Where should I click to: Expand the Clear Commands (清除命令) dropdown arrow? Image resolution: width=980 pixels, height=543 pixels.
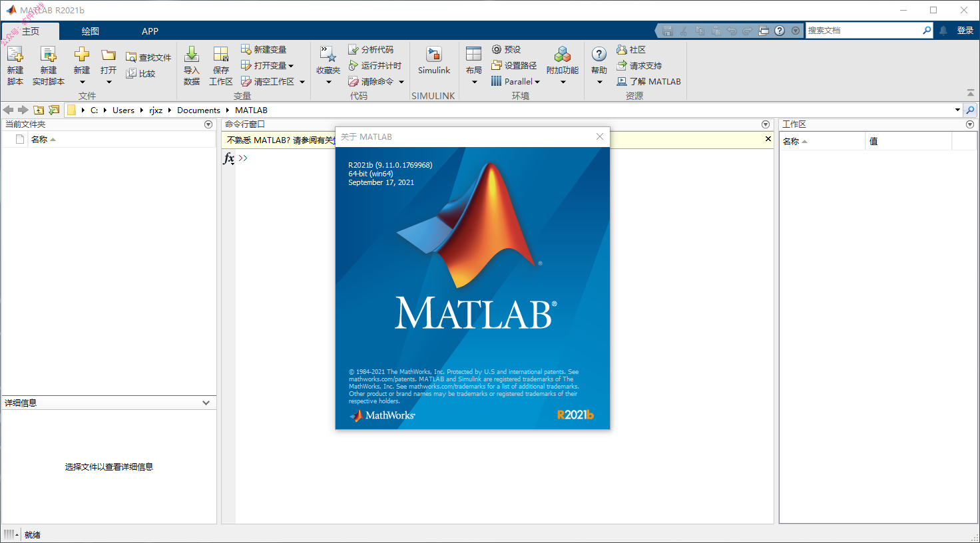tap(401, 83)
